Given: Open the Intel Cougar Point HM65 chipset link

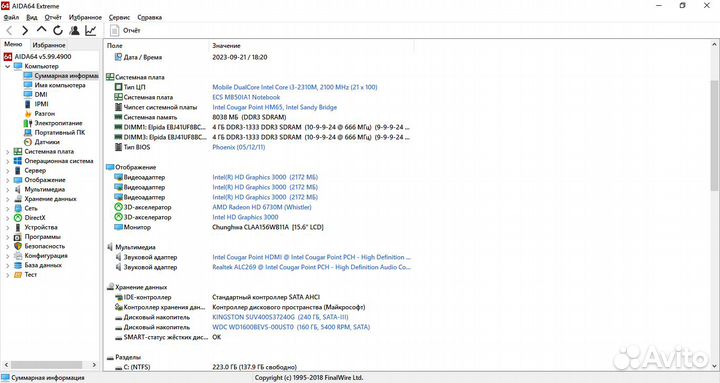Looking at the screenshot, I should click(x=274, y=107).
